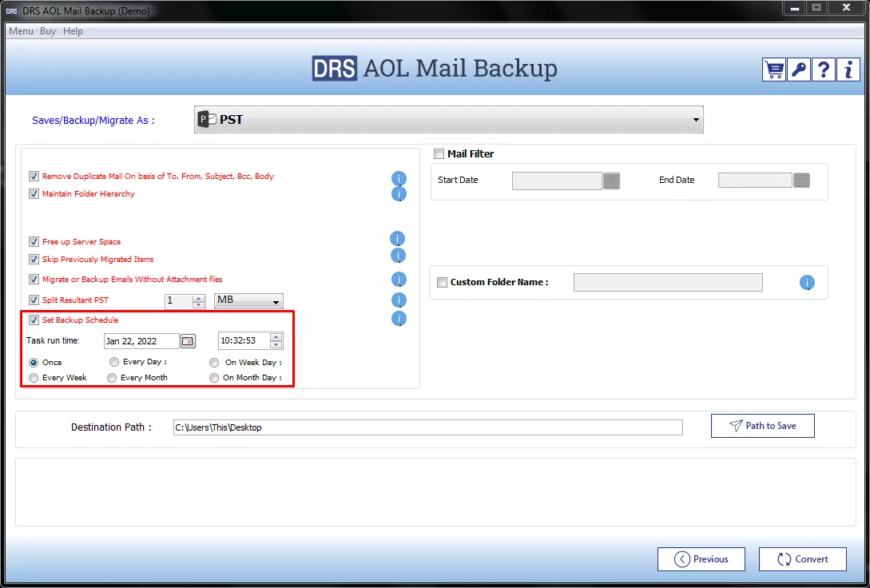Toggle Skip Previously Migrated Items
This screenshot has width=870, height=588.
point(34,260)
